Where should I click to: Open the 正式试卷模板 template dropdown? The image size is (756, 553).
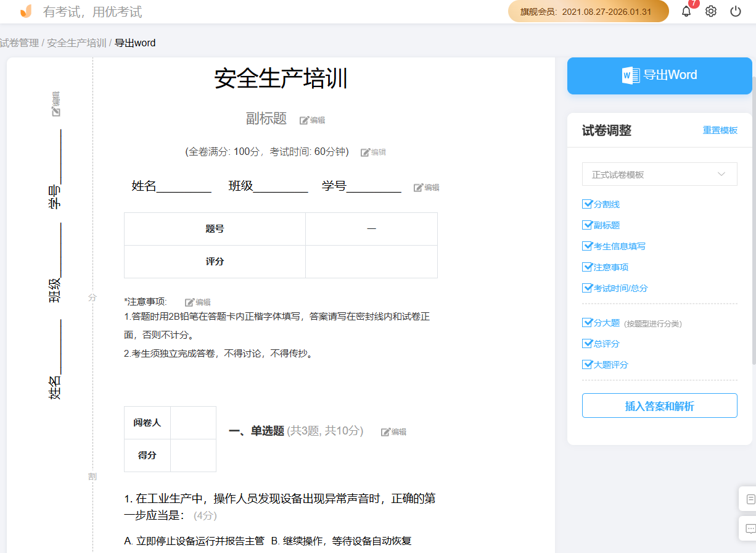[659, 174]
